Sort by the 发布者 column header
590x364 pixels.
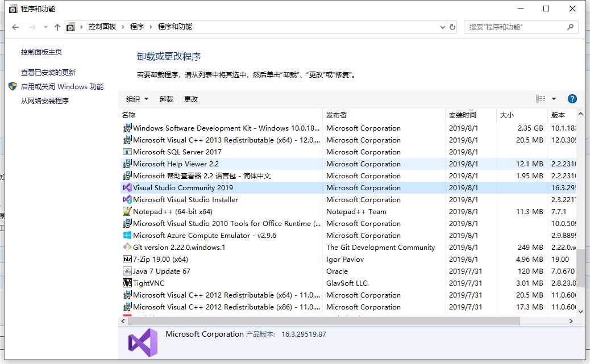tap(384, 115)
